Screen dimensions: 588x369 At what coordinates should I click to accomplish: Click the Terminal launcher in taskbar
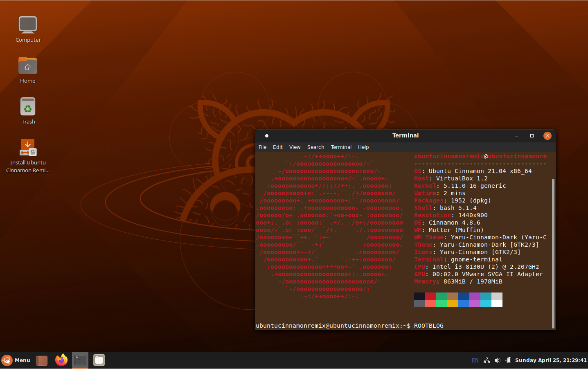point(80,360)
